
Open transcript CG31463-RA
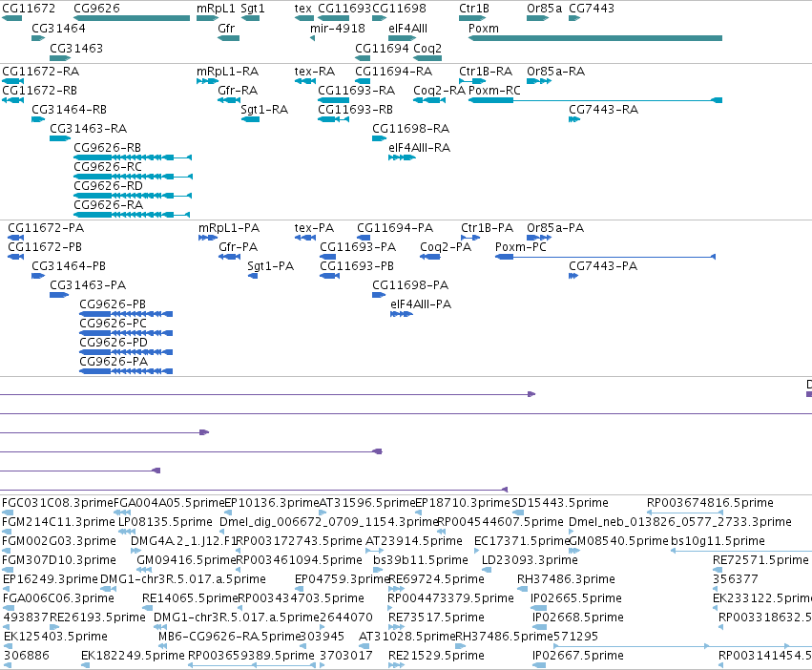coord(88,129)
